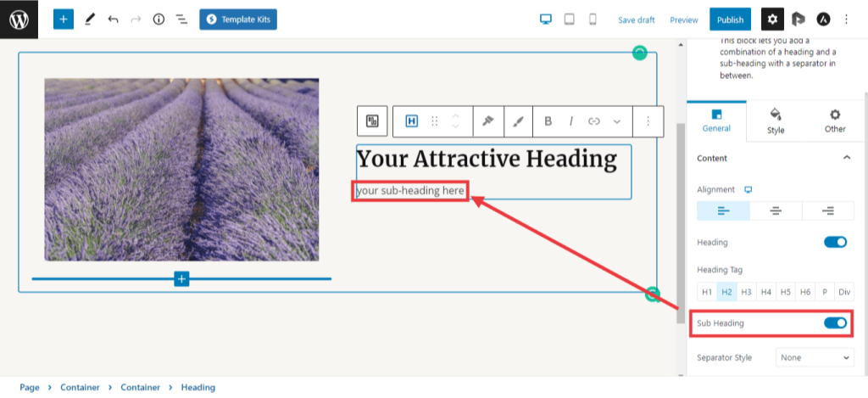Disable the Sub Heading toggle
Image resolution: width=868 pixels, height=398 pixels.
(835, 323)
